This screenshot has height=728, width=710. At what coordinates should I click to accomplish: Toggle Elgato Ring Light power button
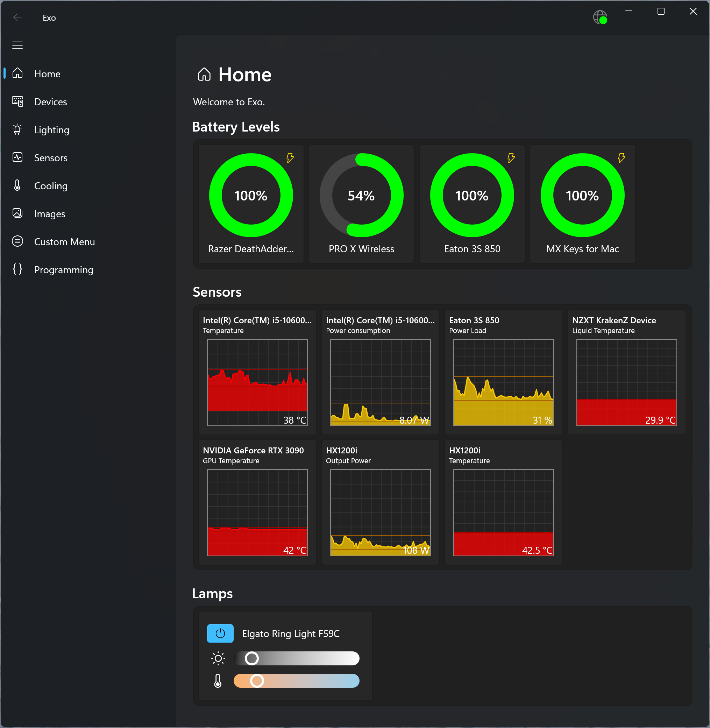point(220,633)
